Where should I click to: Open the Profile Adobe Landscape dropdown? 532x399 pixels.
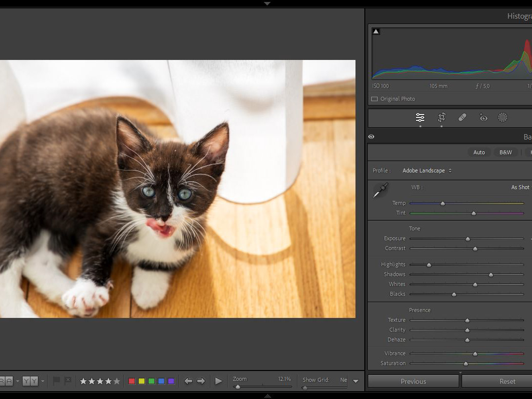point(427,171)
